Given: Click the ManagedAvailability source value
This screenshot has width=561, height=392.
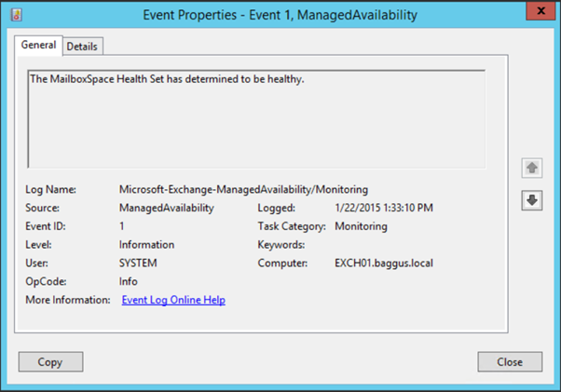Looking at the screenshot, I should (x=167, y=208).
